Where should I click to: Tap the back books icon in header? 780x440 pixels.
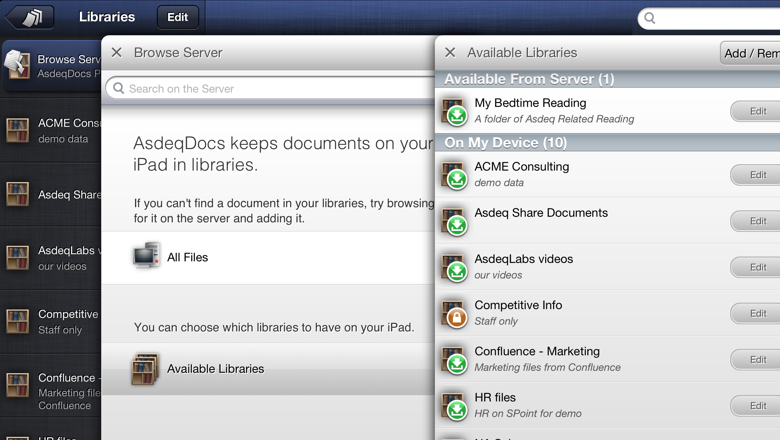pyautogui.click(x=30, y=17)
